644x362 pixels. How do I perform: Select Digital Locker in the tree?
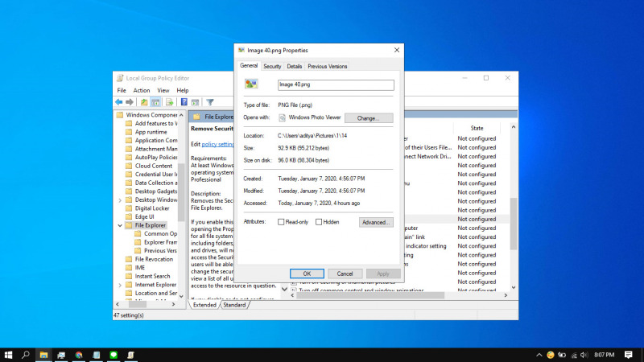point(152,208)
